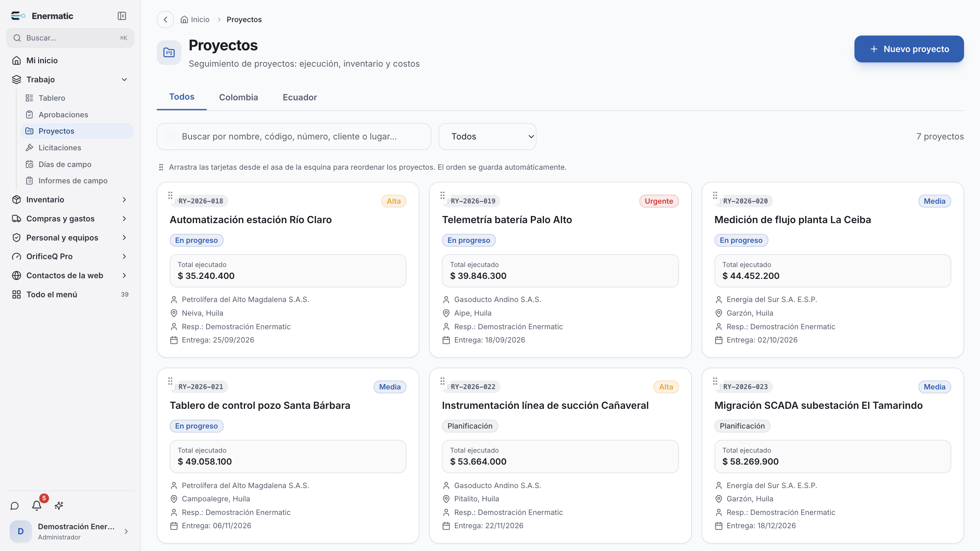
Task: Open Aprobaciones in sidebar
Action: (x=77, y=115)
